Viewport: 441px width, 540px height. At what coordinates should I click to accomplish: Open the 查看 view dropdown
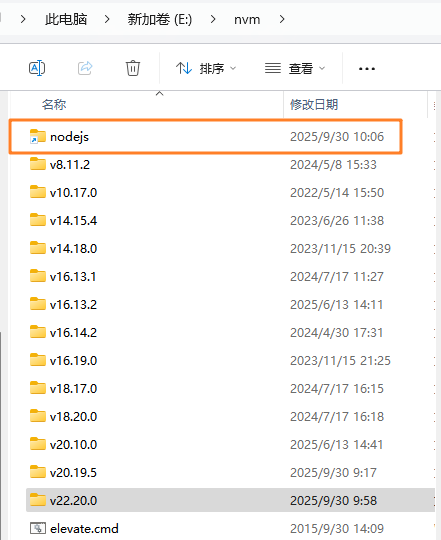click(x=295, y=68)
